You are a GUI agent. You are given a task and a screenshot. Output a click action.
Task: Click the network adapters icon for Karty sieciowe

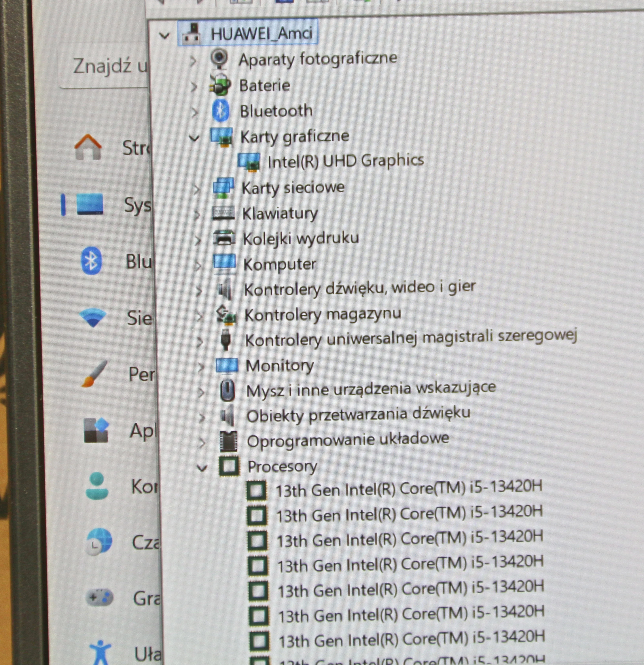pyautogui.click(x=223, y=188)
